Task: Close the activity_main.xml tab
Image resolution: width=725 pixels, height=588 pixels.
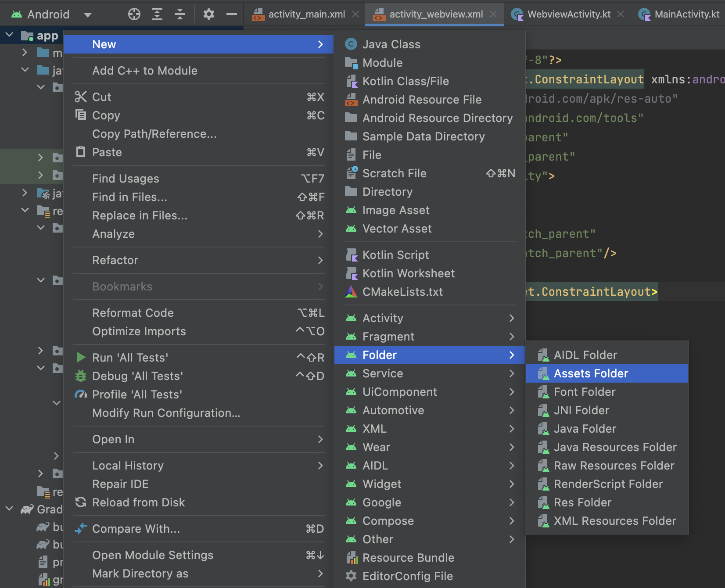Action: click(356, 14)
